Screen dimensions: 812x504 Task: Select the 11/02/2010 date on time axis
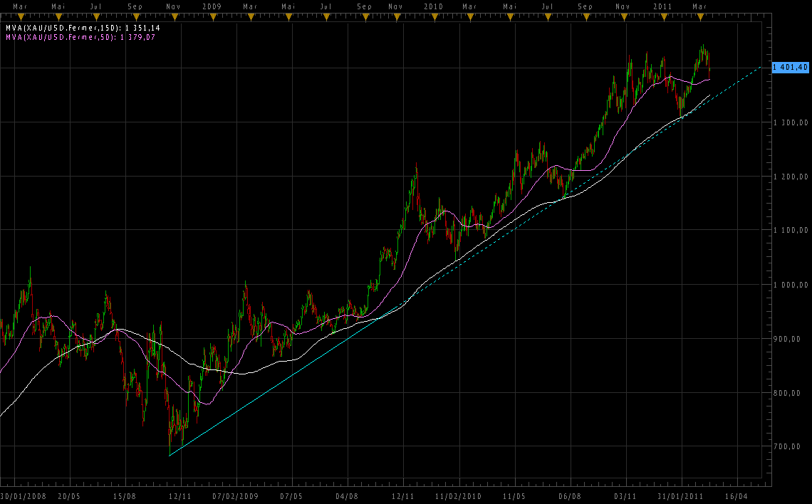(459, 495)
